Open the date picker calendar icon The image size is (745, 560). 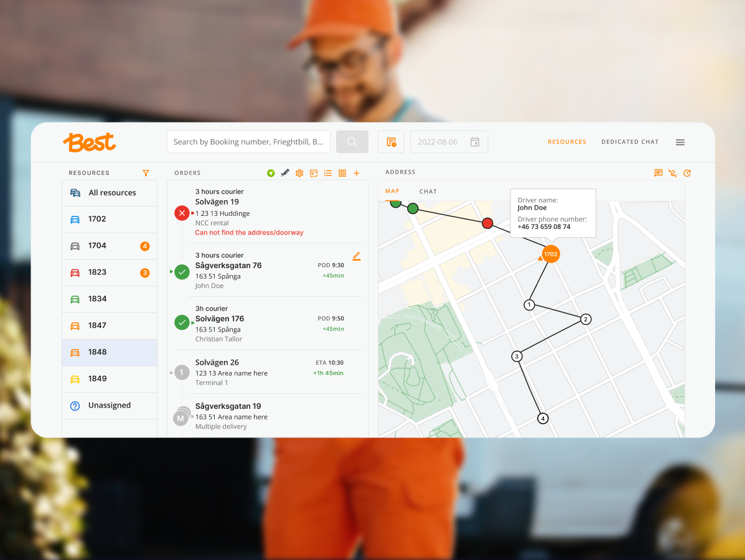(x=475, y=141)
